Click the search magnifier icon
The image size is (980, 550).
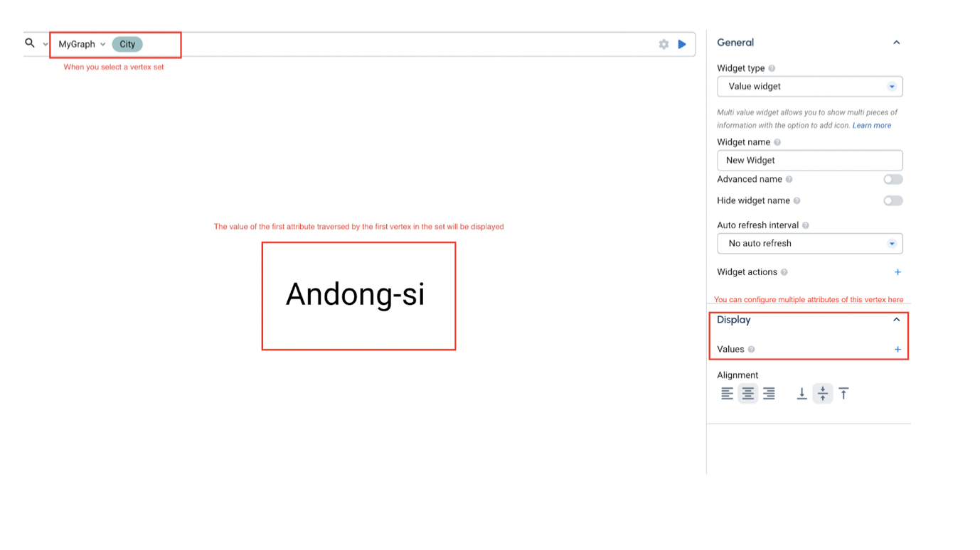tap(30, 43)
